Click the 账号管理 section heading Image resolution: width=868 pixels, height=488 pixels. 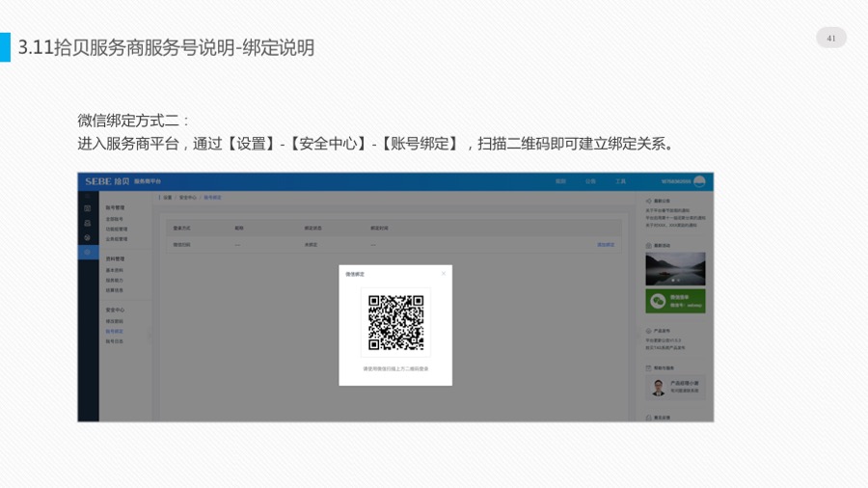tap(115, 208)
